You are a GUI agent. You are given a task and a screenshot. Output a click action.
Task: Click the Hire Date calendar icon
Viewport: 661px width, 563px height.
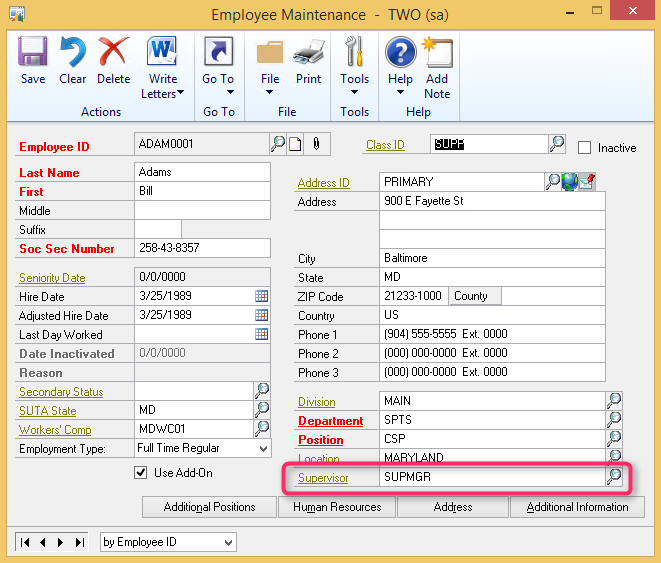tap(262, 296)
